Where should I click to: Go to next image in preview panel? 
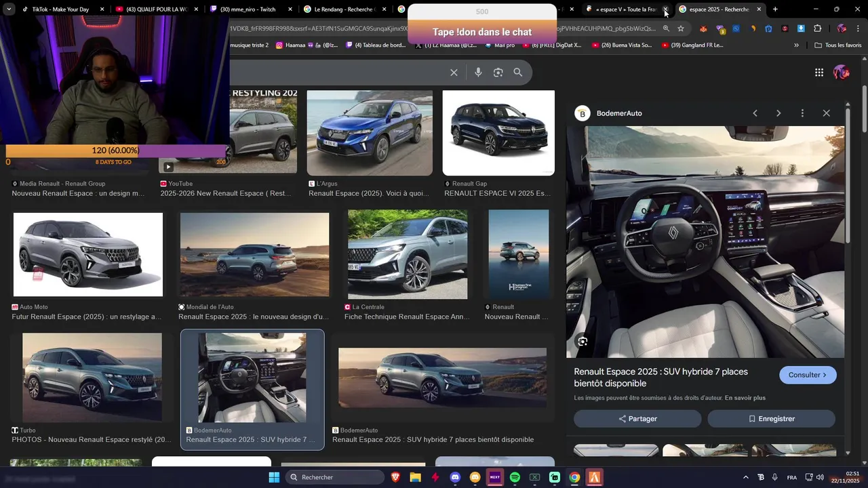[x=778, y=113]
